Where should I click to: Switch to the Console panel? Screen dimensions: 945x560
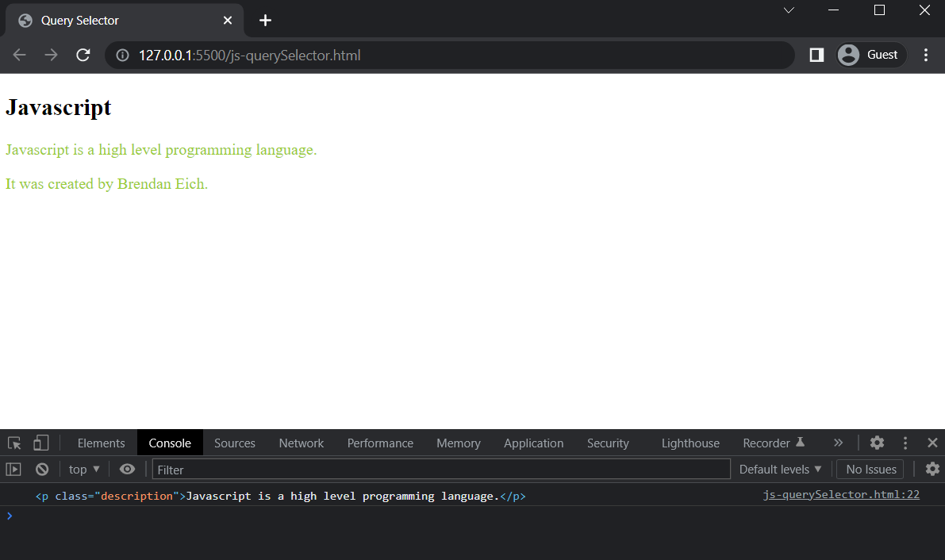point(170,443)
